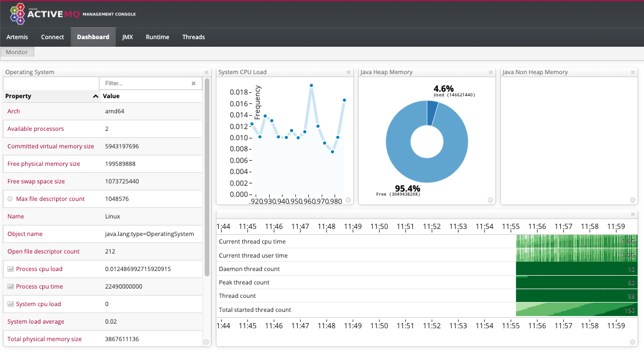Close the Operating System widget
The image size is (644, 354).
tap(206, 72)
